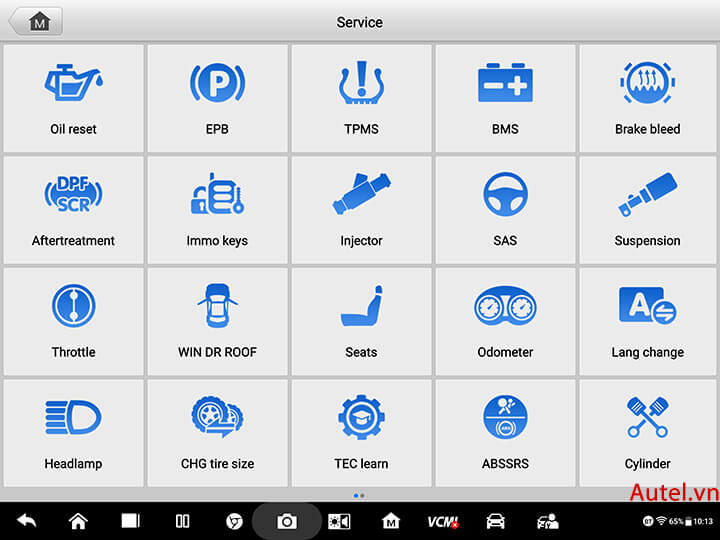Open the Immo keys service
This screenshot has width=720, height=540.
(x=217, y=210)
